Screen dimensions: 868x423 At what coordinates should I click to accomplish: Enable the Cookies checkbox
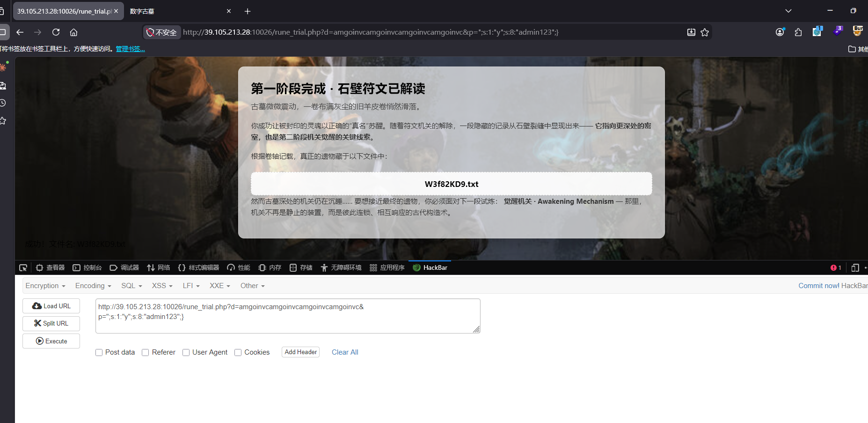(x=238, y=352)
